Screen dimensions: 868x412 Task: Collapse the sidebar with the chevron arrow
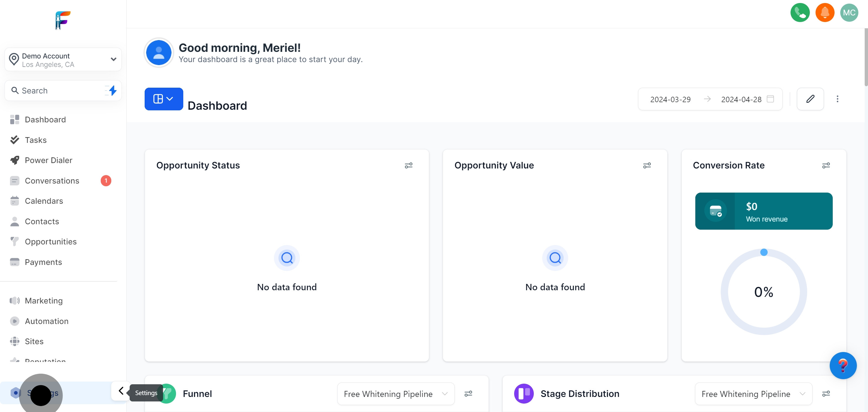121,391
